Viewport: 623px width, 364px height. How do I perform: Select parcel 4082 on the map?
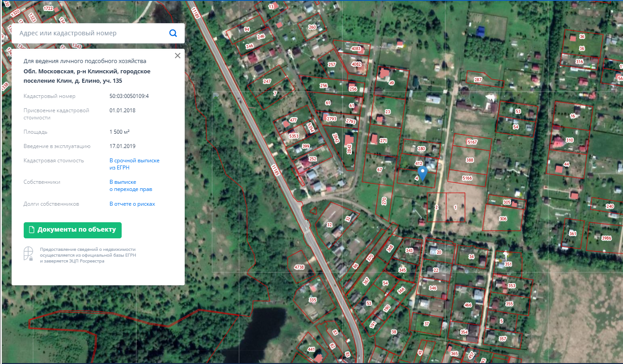point(356,64)
